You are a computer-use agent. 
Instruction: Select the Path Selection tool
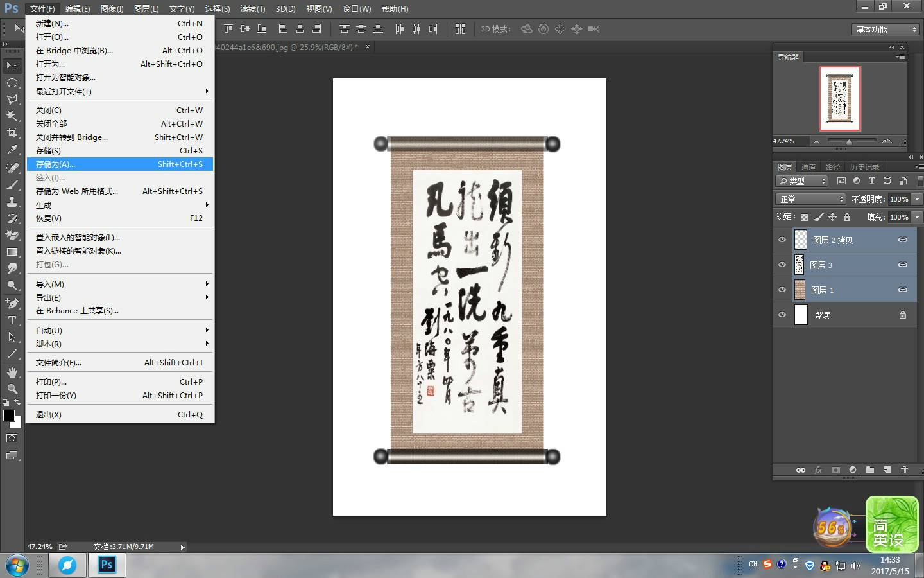coord(12,337)
